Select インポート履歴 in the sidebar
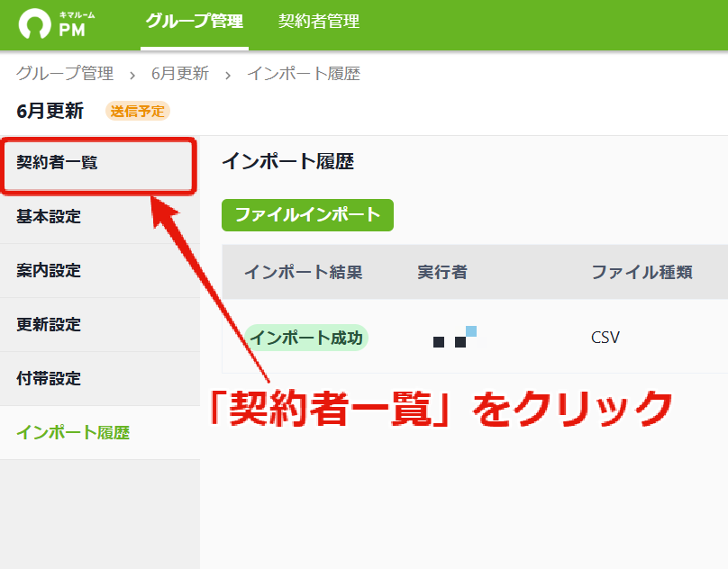Viewport: 728px width, 569px height. 99,433
